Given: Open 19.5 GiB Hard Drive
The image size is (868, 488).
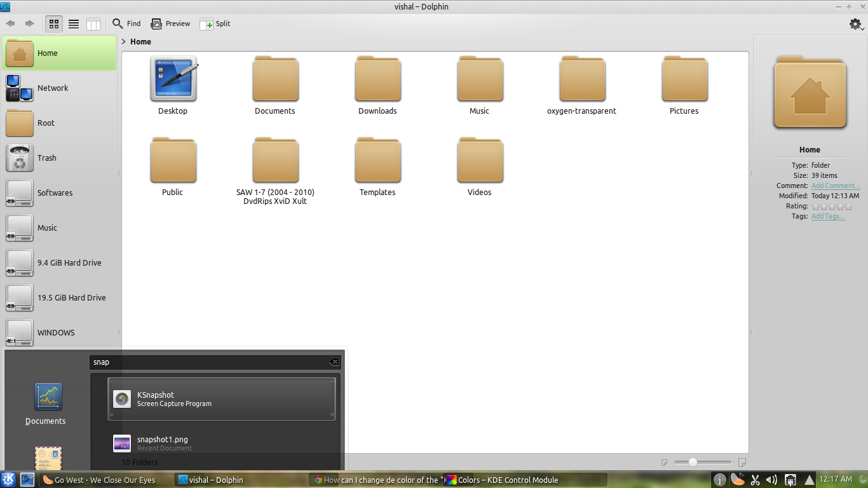Looking at the screenshot, I should click(x=60, y=297).
